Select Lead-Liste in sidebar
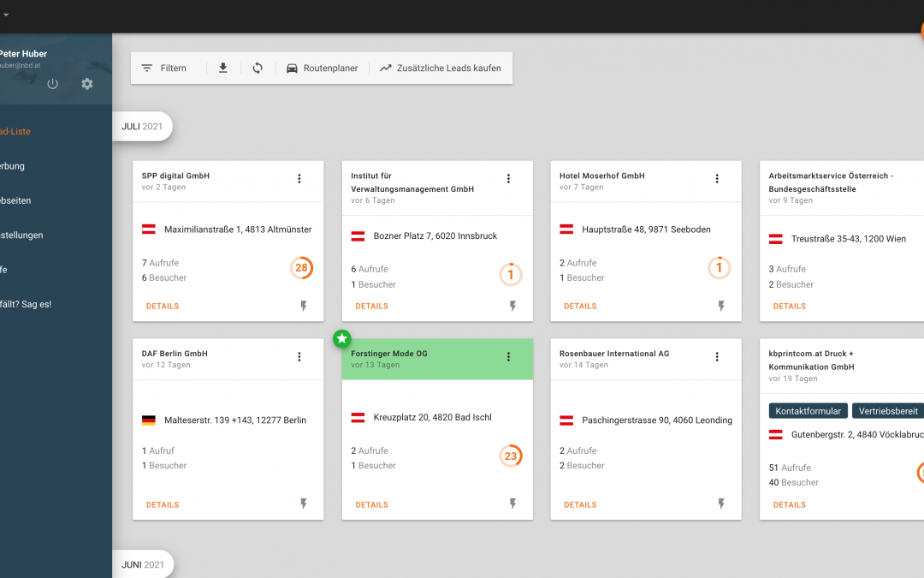 coord(15,132)
